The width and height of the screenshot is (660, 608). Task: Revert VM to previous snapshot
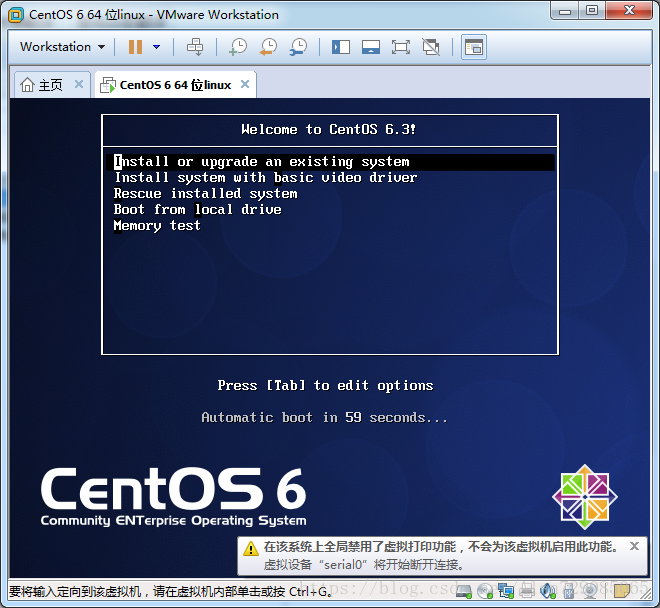click(x=269, y=47)
